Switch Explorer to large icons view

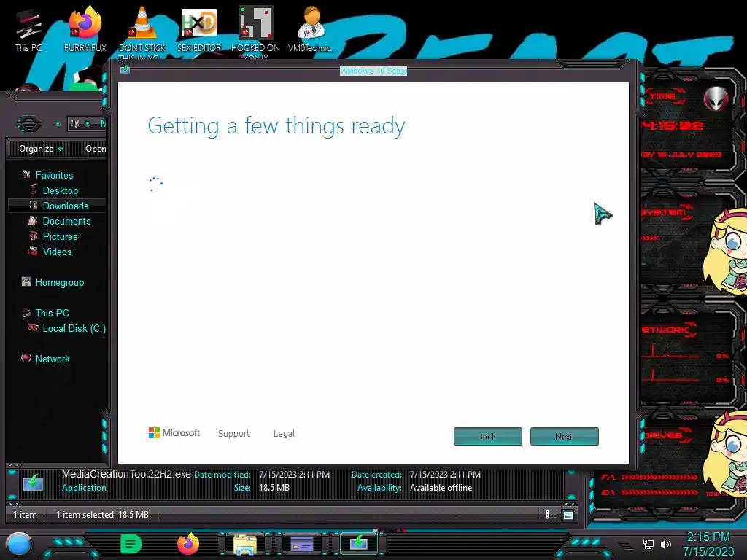pos(568,515)
